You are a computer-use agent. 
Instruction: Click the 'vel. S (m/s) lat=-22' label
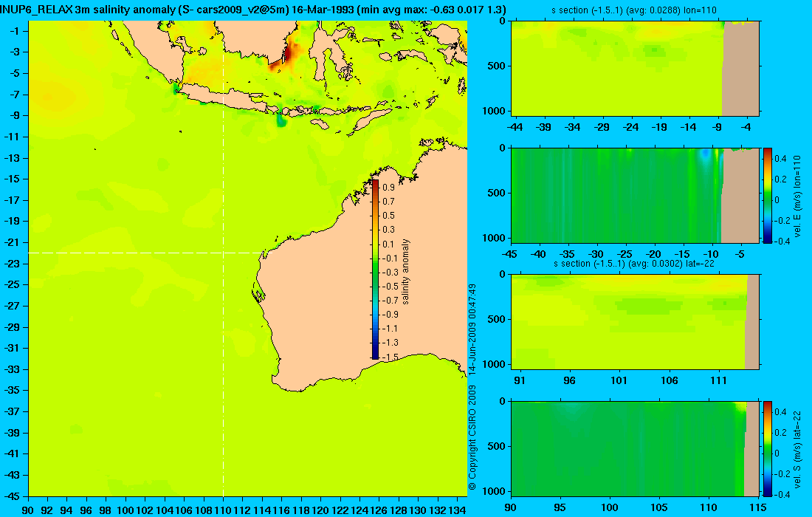797,448
